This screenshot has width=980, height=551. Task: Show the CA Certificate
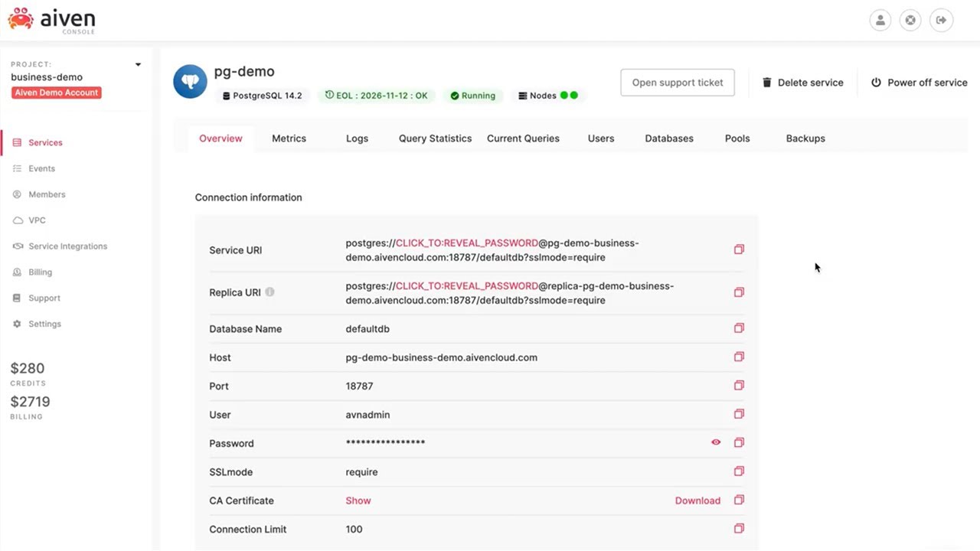(x=358, y=500)
